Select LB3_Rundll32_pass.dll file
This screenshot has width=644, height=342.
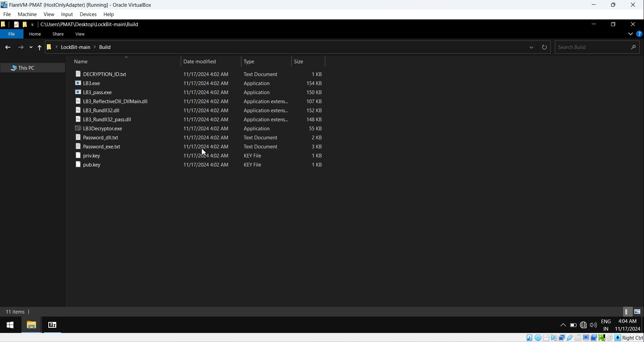pyautogui.click(x=107, y=119)
